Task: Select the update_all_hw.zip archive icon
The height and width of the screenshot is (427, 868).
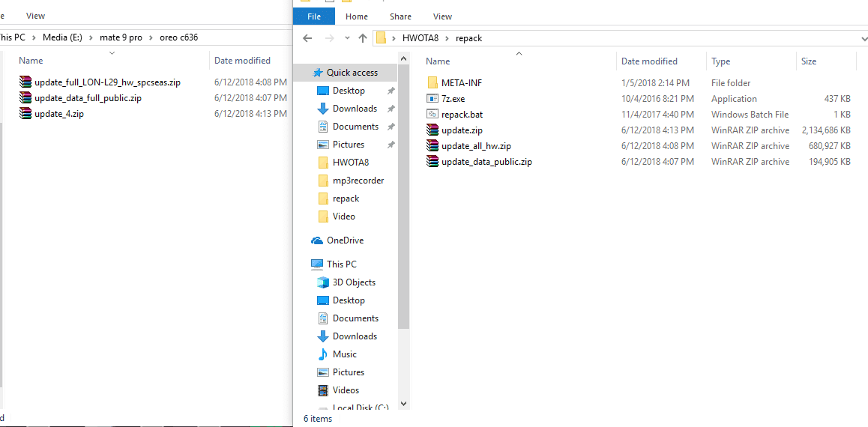Action: tap(433, 146)
